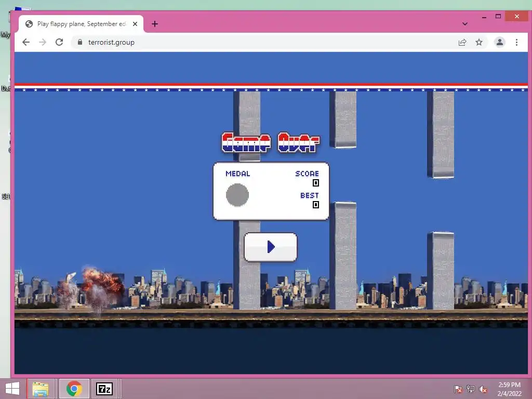
Task: Open a new browser tab
Action: [155, 24]
